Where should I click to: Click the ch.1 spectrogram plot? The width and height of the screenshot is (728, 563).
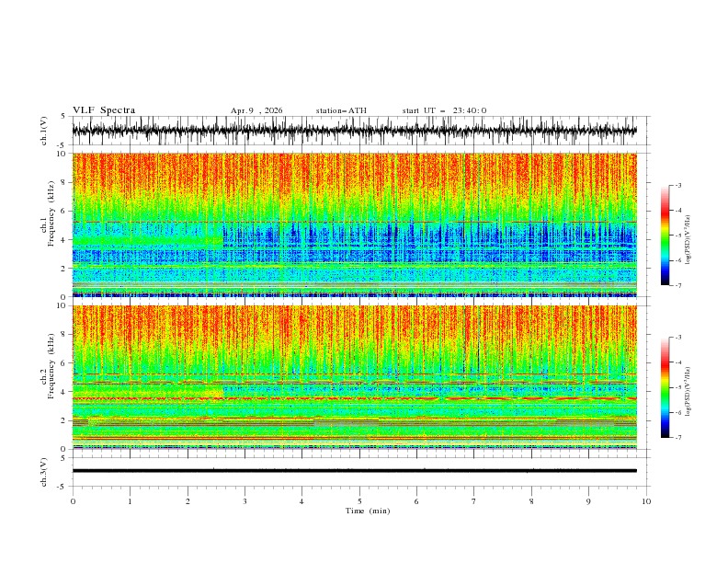point(355,224)
